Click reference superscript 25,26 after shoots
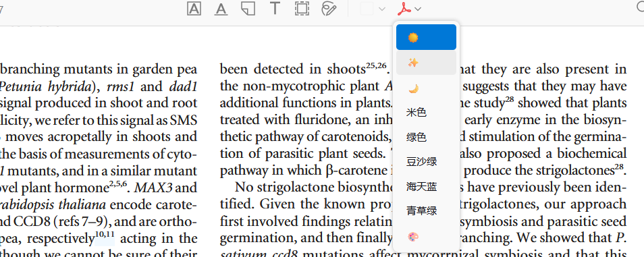This screenshot has height=257, width=644. click(x=376, y=65)
